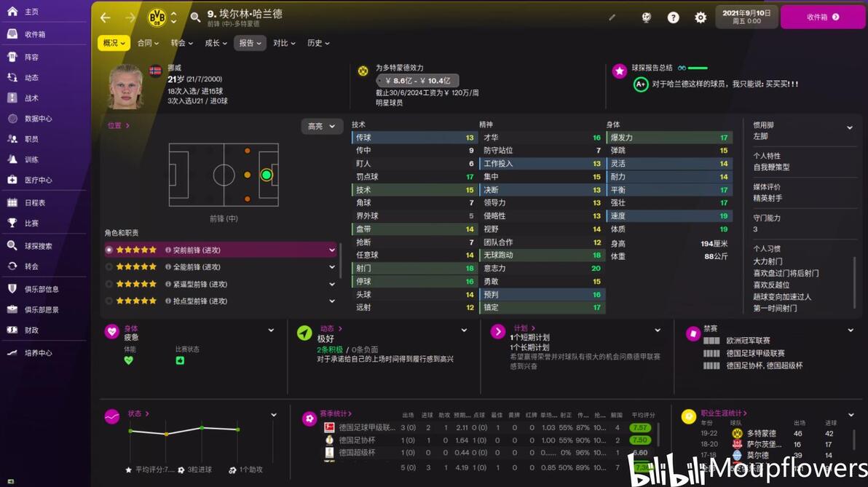Click the 速度 19 attribute row

(x=668, y=215)
